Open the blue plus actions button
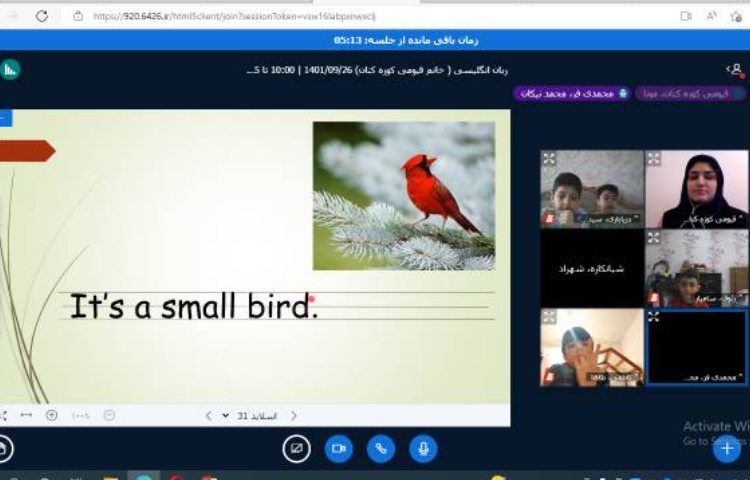Viewport: 750px width, 480px height. click(x=726, y=449)
